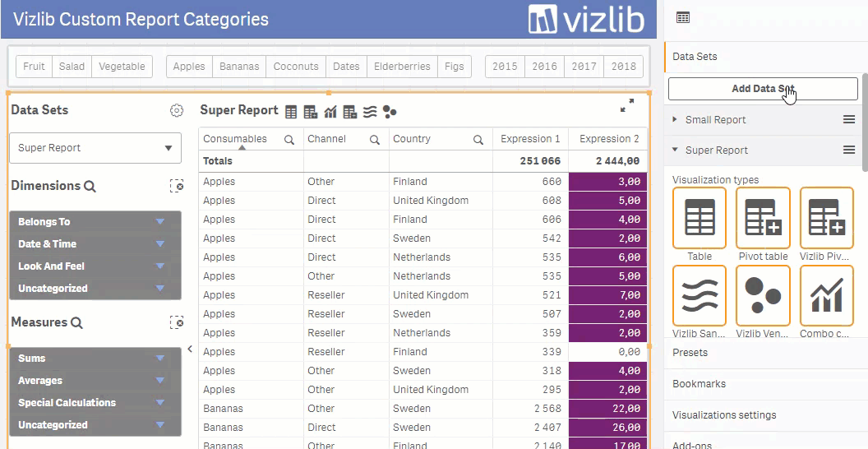The height and width of the screenshot is (449, 868).
Task: Sort by Expression 2 column header
Action: (x=609, y=139)
